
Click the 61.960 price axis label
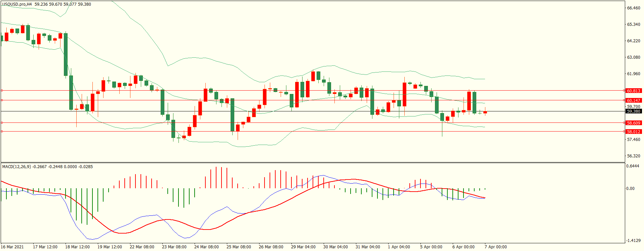pos(634,74)
